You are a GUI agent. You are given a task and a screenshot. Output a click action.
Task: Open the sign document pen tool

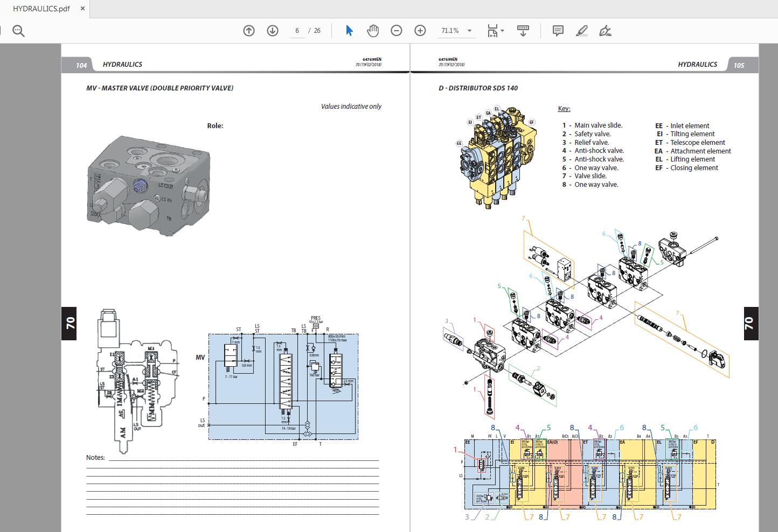(x=606, y=31)
